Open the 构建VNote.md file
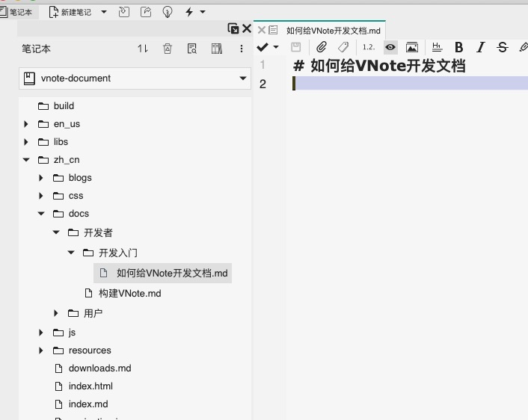Viewport: 528px width, 420px height. coord(129,294)
